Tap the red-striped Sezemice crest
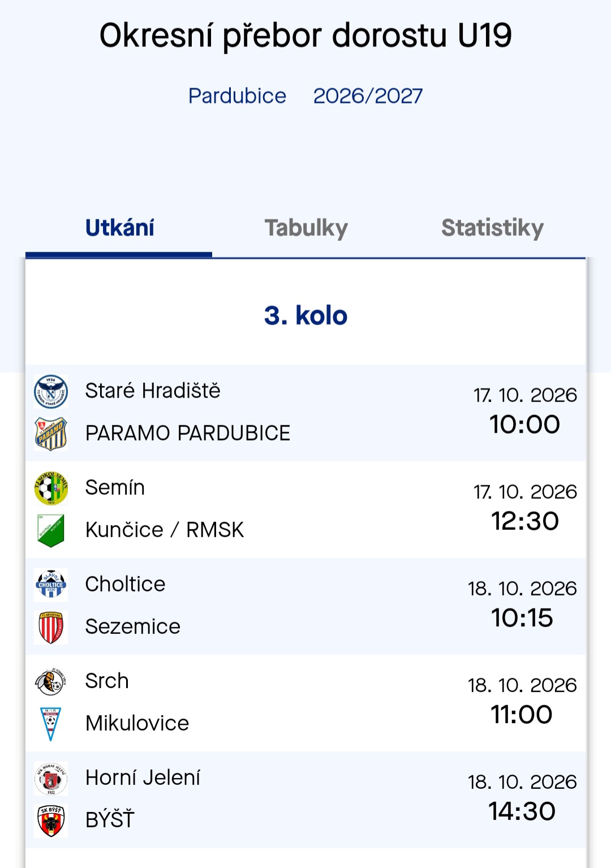Image resolution: width=611 pixels, height=868 pixels. [51, 627]
